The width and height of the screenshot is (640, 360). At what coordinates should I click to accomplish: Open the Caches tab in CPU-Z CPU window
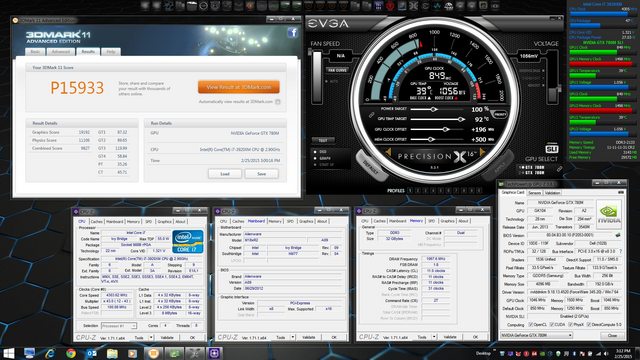coord(96,222)
